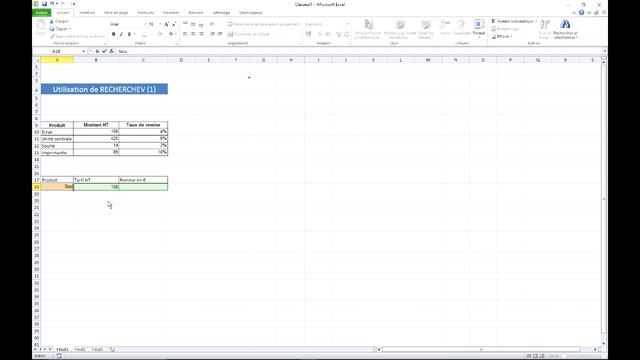This screenshot has height=360, width=640.
Task: Switch to Données tab
Action: (171, 13)
